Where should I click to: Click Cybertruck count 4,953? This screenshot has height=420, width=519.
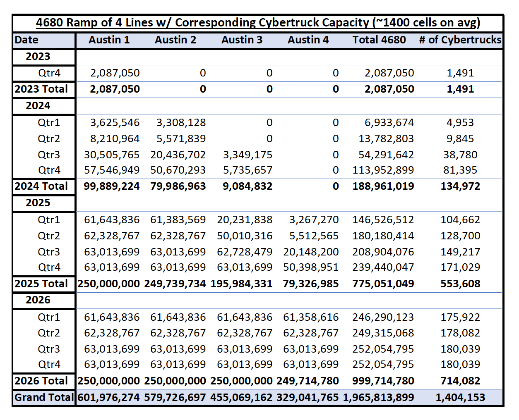(x=460, y=123)
